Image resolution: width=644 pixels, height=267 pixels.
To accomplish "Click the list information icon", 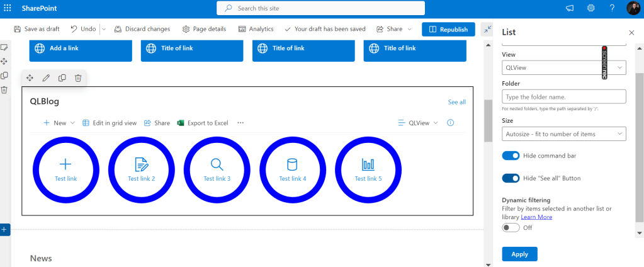I will [450, 123].
